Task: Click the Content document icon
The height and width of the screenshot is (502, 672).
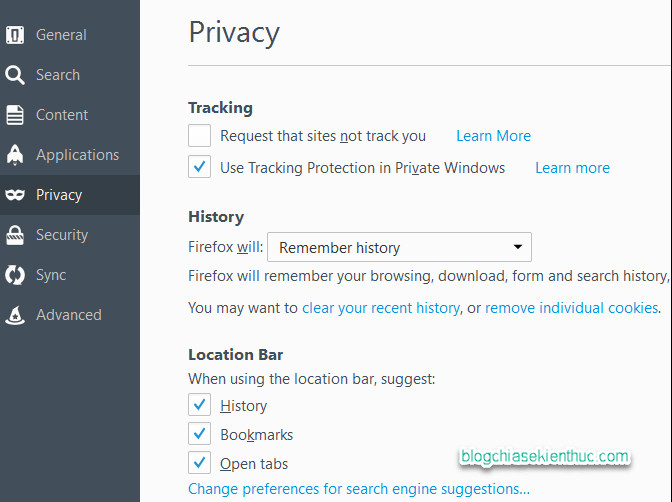Action: coord(15,115)
